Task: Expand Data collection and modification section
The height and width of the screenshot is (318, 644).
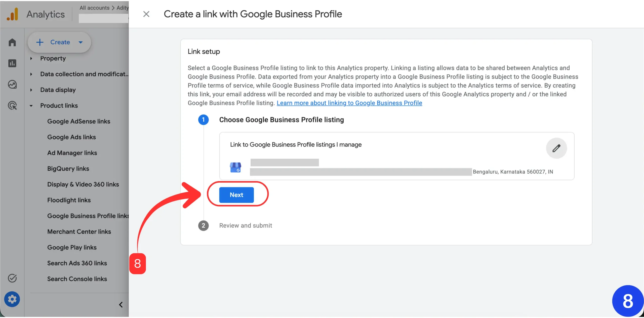Action: pyautogui.click(x=79, y=74)
